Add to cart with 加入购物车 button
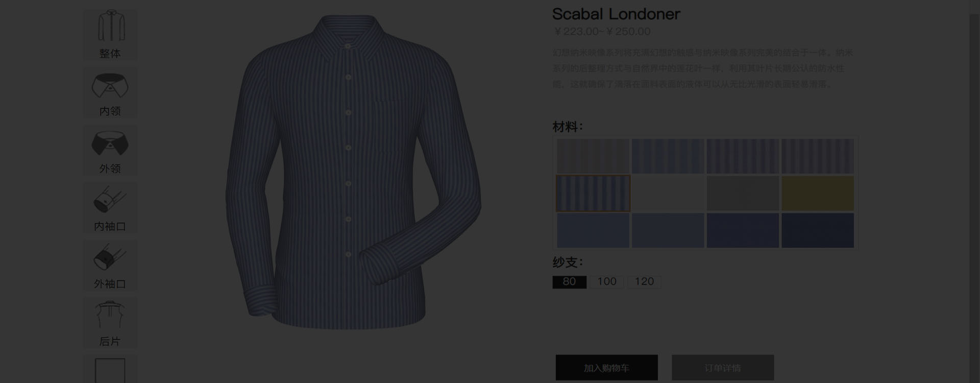This screenshot has width=980, height=383. [x=606, y=368]
